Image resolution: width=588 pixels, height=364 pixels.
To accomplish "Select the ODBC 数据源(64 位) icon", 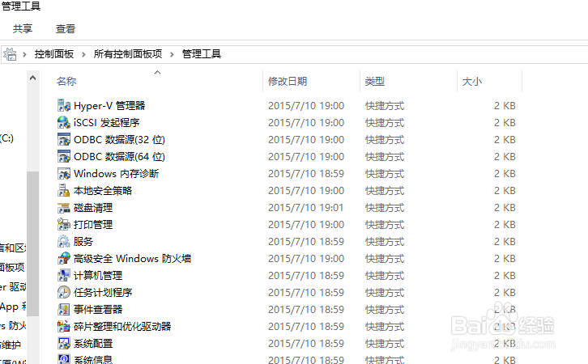I will click(64, 156).
